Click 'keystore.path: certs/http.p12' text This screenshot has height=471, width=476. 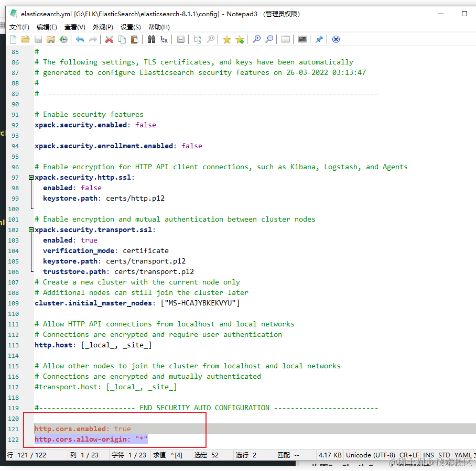click(x=104, y=199)
